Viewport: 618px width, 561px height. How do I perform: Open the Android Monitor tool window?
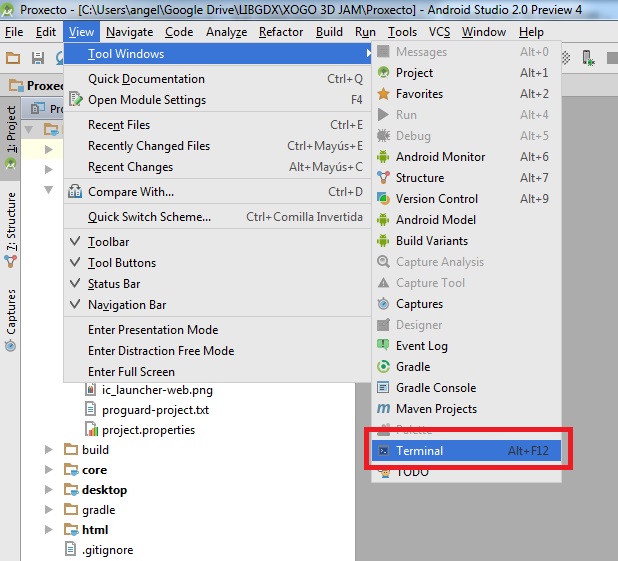(x=466, y=157)
